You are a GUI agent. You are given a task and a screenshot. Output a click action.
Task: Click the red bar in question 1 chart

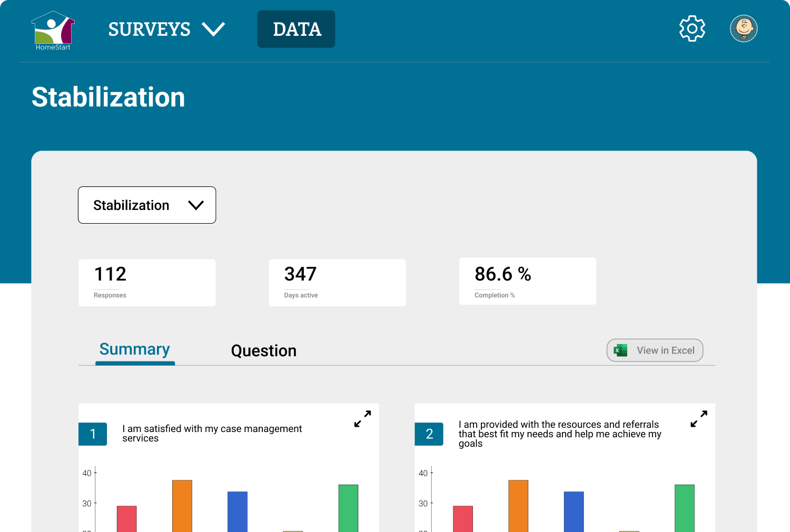pyautogui.click(x=126, y=519)
